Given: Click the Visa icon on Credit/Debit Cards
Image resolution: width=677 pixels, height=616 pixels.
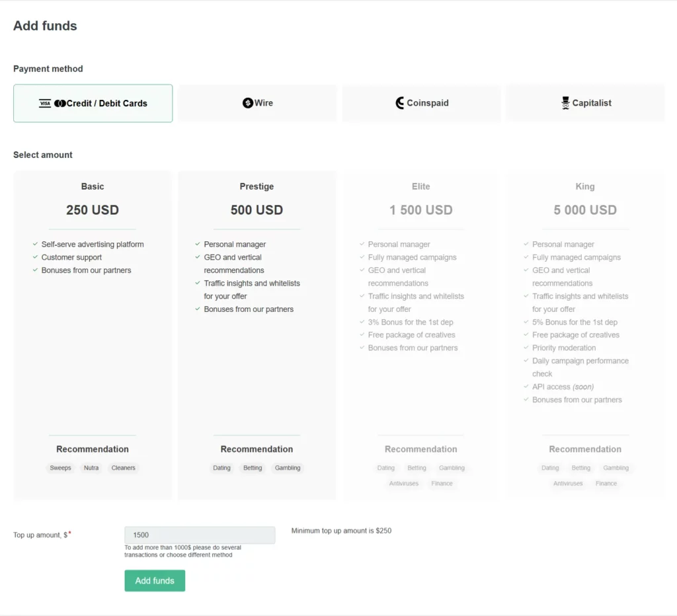Looking at the screenshot, I should click(45, 103).
